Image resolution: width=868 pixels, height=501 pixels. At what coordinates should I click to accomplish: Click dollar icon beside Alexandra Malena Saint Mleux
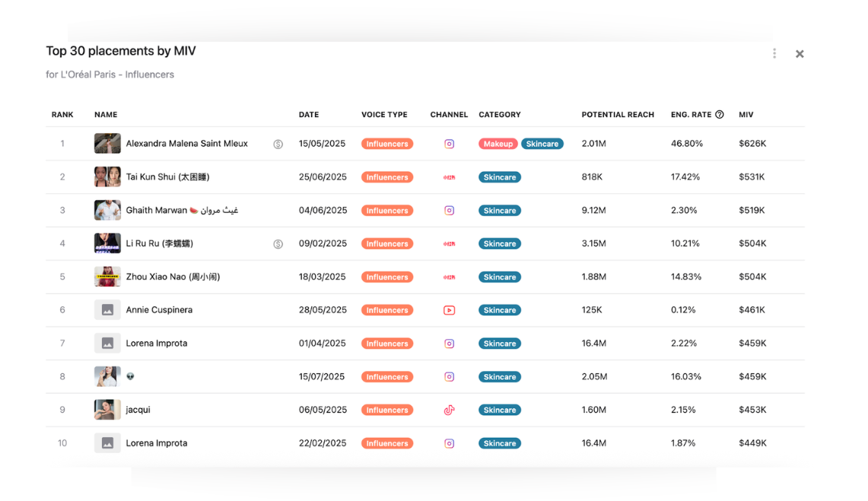click(278, 144)
